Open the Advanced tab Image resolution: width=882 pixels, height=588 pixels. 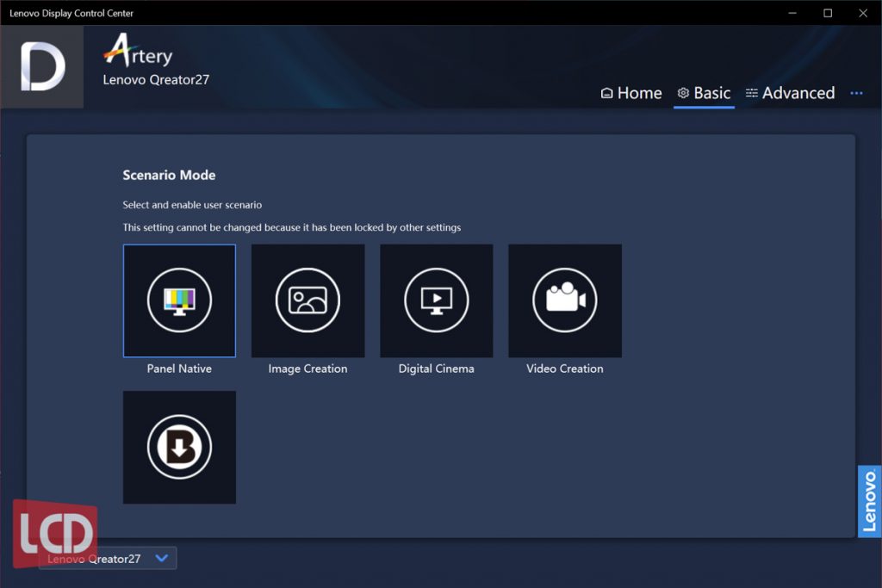click(x=790, y=93)
